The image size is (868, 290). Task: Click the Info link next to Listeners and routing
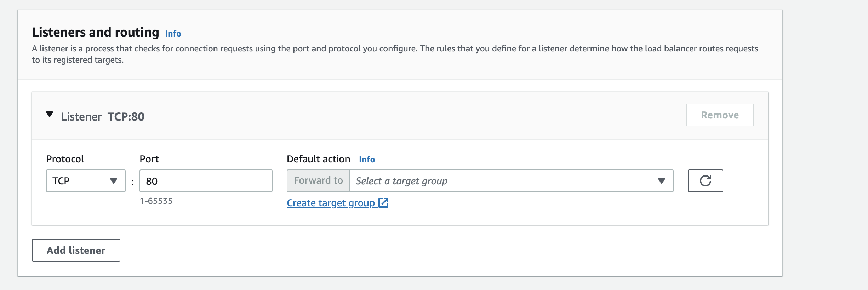click(173, 34)
